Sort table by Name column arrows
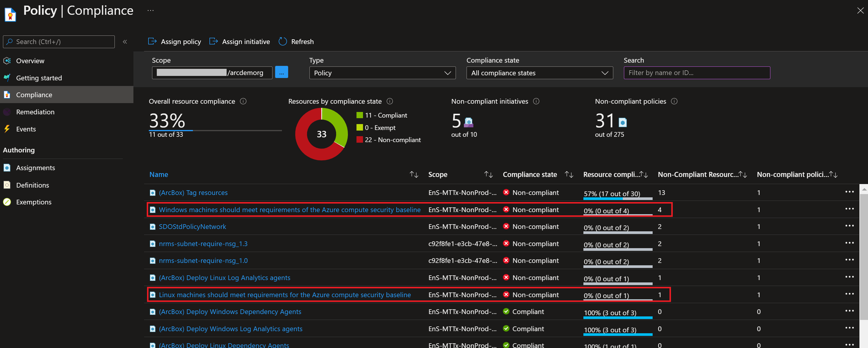The image size is (868, 348). 414,174
